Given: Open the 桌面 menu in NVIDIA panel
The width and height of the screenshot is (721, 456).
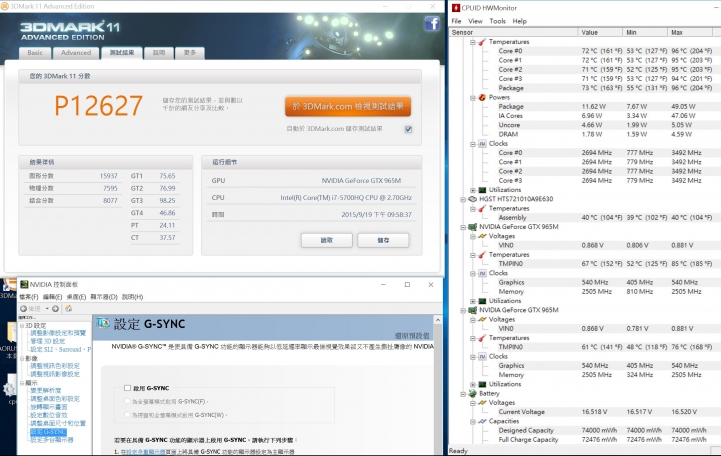Looking at the screenshot, I should [x=76, y=297].
